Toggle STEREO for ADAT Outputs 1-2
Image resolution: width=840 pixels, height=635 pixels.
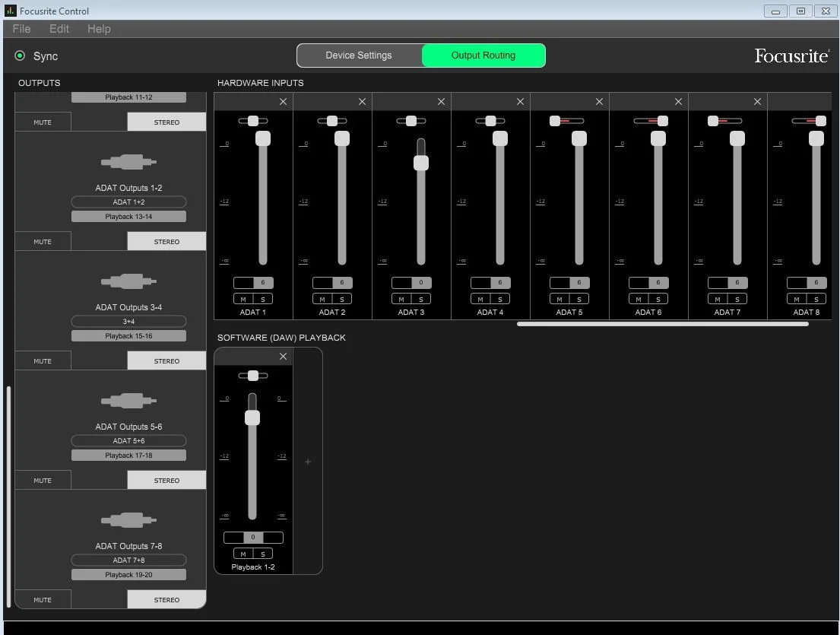tap(166, 241)
